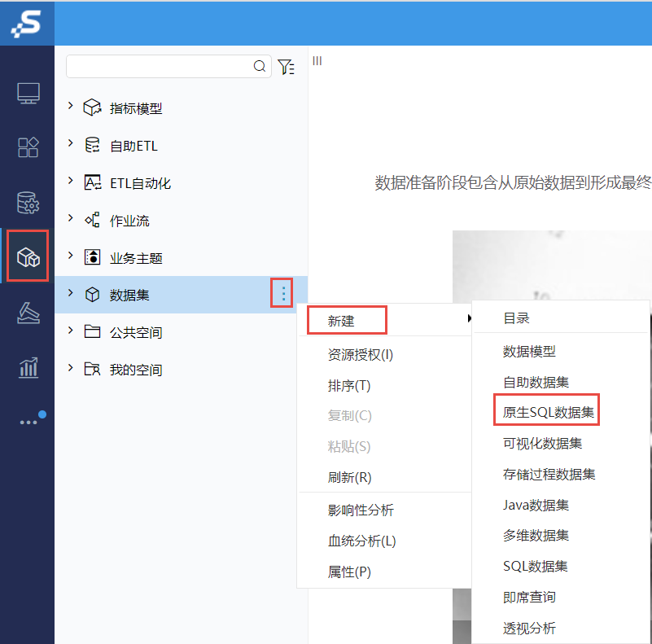Select the 指标模型 tree label
This screenshot has height=644, width=652.
(136, 108)
